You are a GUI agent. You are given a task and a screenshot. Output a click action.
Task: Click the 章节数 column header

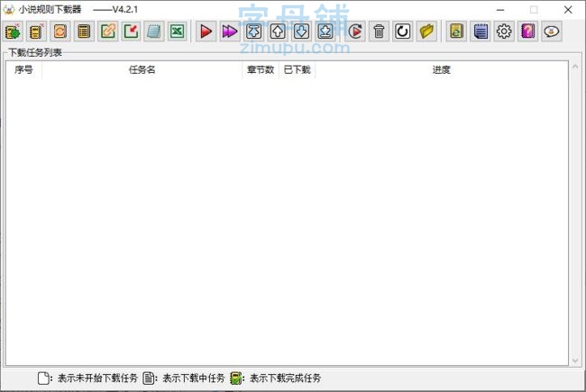click(x=261, y=70)
